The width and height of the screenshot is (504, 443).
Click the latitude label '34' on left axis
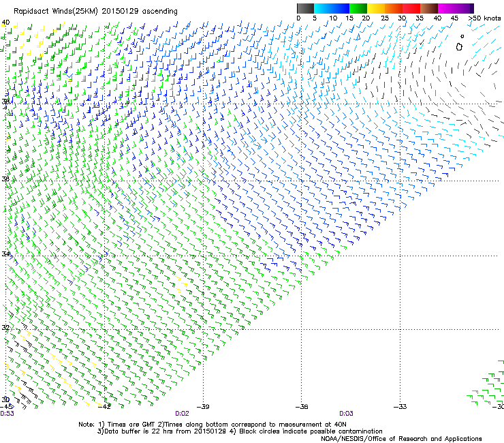pyautogui.click(x=5, y=254)
